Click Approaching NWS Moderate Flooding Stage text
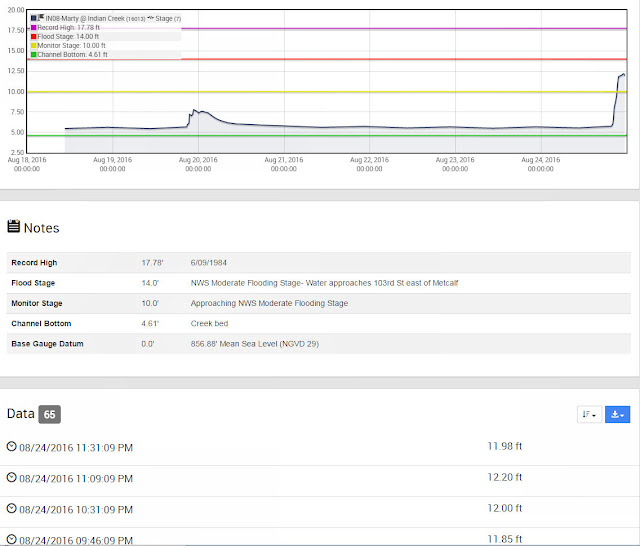This screenshot has height=546, width=640. pyautogui.click(x=269, y=304)
